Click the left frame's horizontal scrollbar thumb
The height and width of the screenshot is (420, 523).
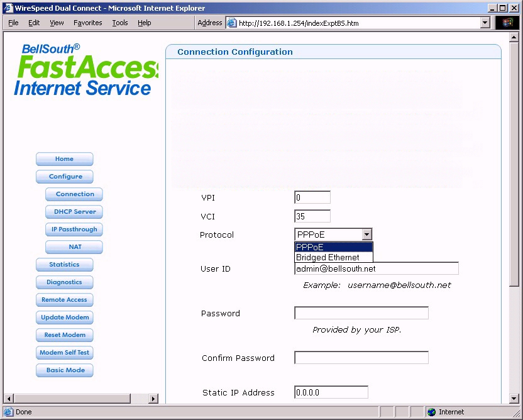[72, 399]
